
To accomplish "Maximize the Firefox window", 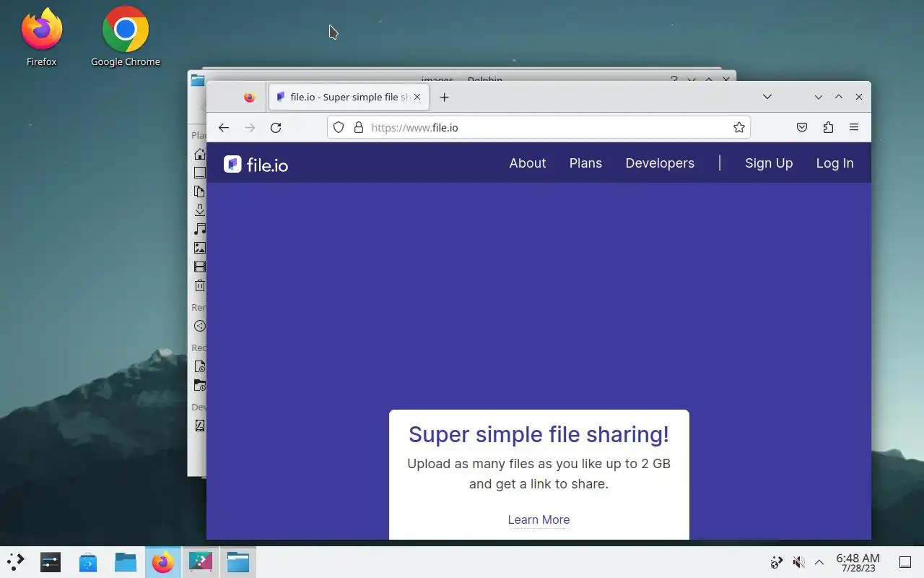I will [x=839, y=97].
